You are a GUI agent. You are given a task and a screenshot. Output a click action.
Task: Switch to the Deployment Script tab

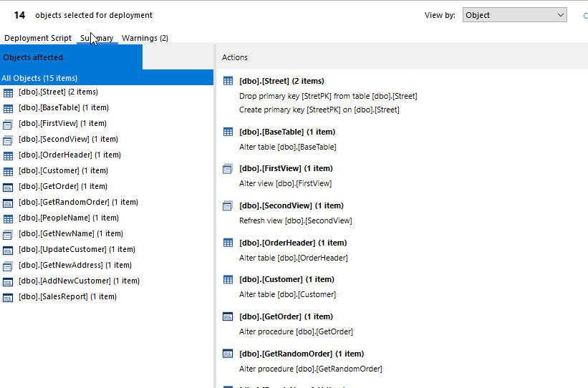[x=38, y=38]
